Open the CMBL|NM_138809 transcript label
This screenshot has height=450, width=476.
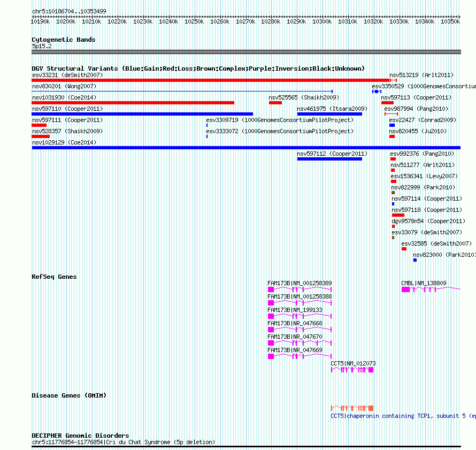pos(424,283)
